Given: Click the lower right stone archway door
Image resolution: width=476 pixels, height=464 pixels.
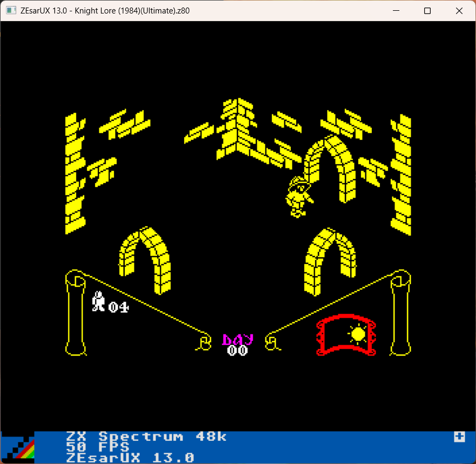Looking at the screenshot, I should [x=330, y=262].
